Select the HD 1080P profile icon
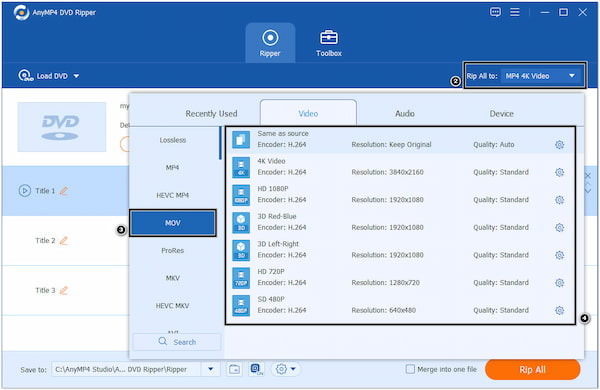This screenshot has width=600, height=390. pos(241,195)
